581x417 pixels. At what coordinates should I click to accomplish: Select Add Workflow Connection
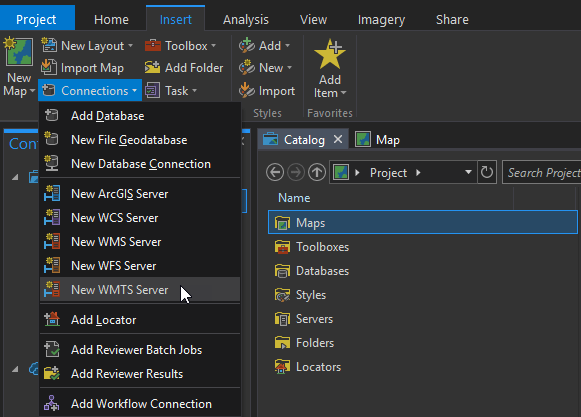tap(140, 403)
